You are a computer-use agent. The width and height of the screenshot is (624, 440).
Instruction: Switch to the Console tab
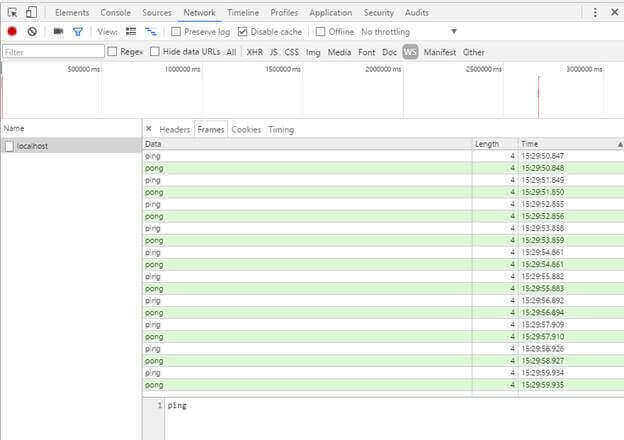coord(115,12)
